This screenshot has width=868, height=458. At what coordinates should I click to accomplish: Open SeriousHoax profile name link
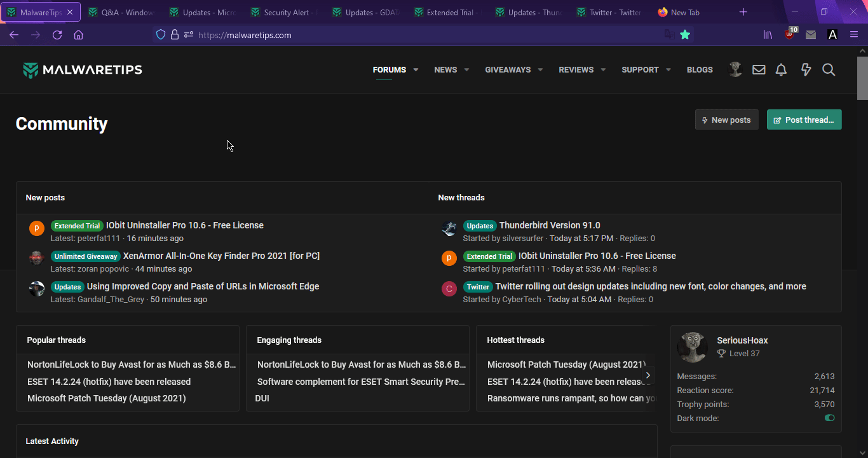coord(742,340)
